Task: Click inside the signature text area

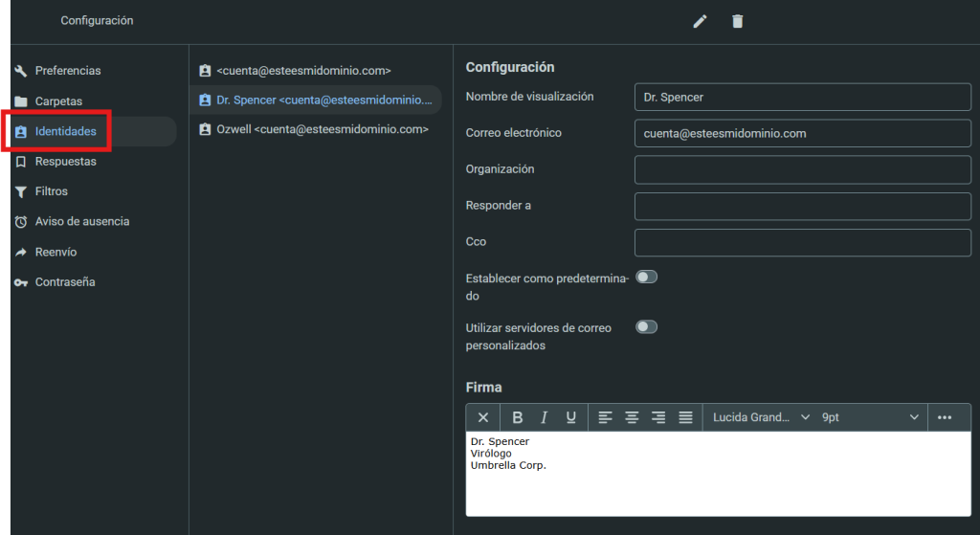Action: coord(718,488)
